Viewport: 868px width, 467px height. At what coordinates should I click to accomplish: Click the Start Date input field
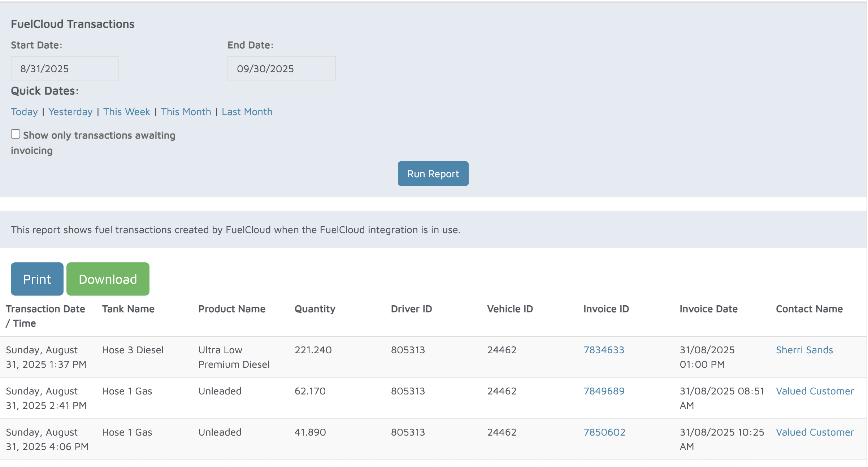tap(65, 68)
